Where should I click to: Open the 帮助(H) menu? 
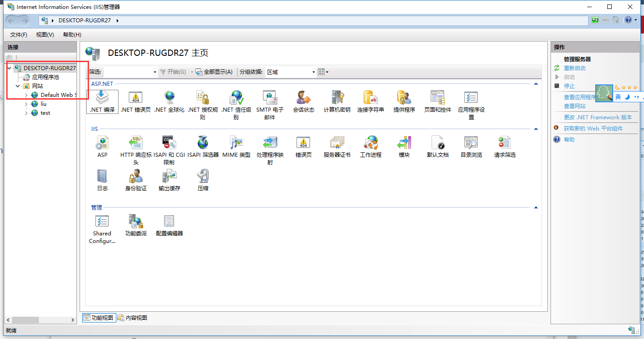point(72,35)
